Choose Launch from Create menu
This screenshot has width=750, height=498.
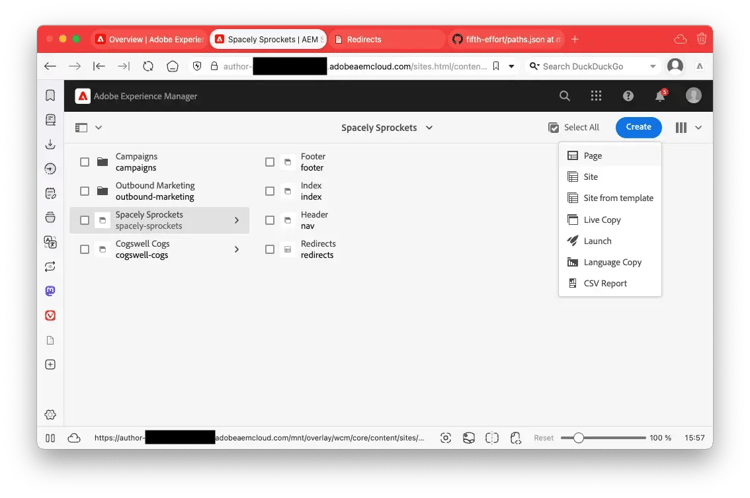[610, 241]
